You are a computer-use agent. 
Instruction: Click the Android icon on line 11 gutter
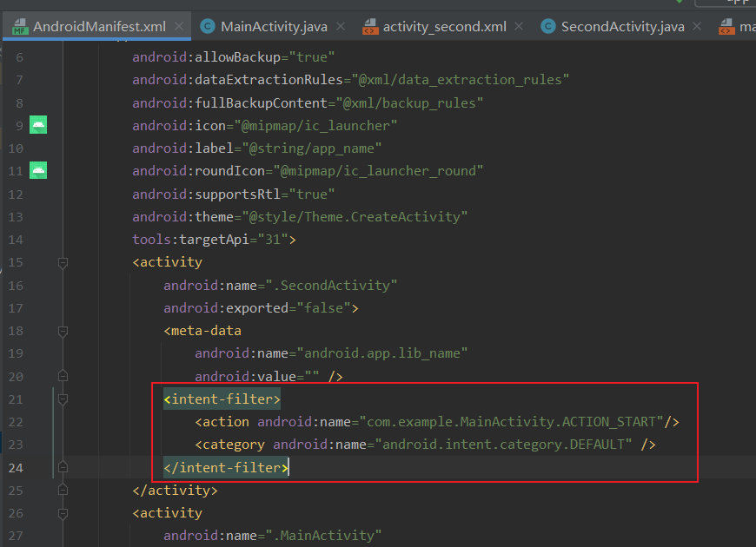pyautogui.click(x=37, y=170)
